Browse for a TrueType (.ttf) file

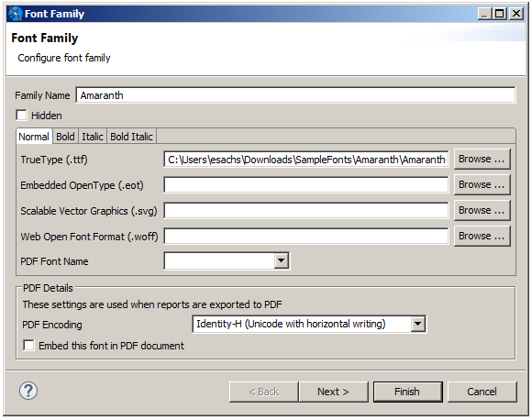coord(482,159)
